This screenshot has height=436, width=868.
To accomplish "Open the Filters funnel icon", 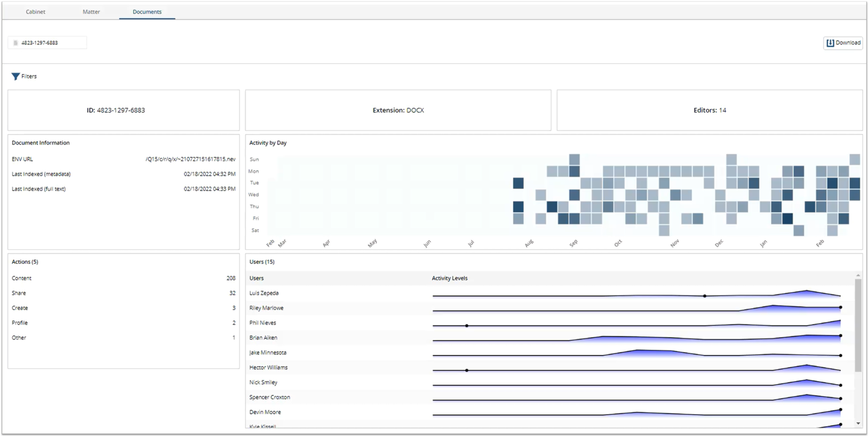I will (15, 76).
